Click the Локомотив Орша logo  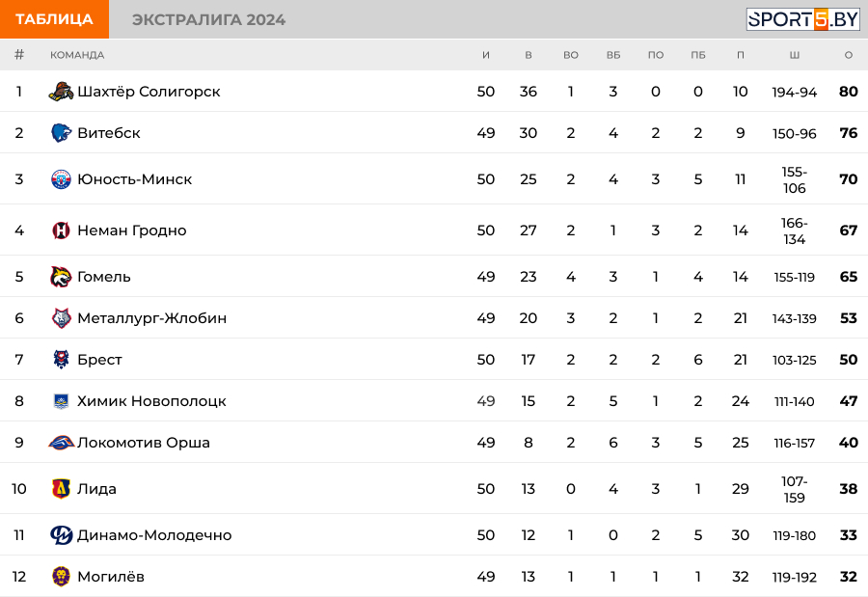click(61, 443)
